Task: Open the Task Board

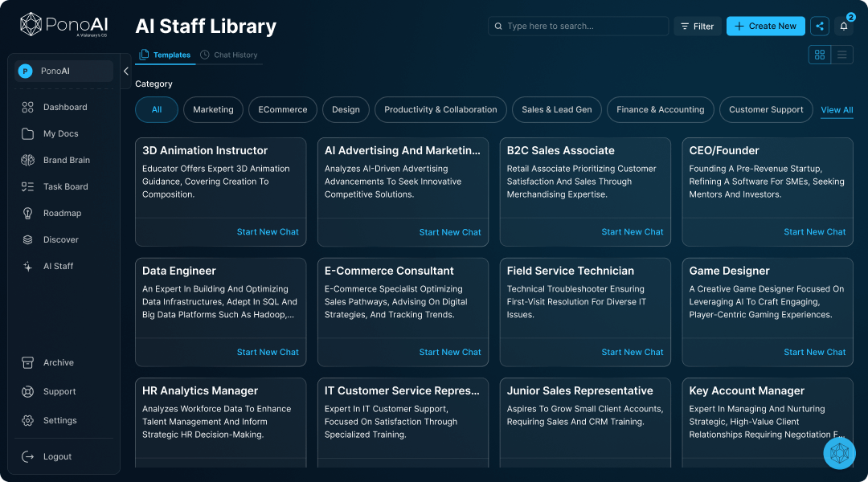Action: click(x=64, y=186)
